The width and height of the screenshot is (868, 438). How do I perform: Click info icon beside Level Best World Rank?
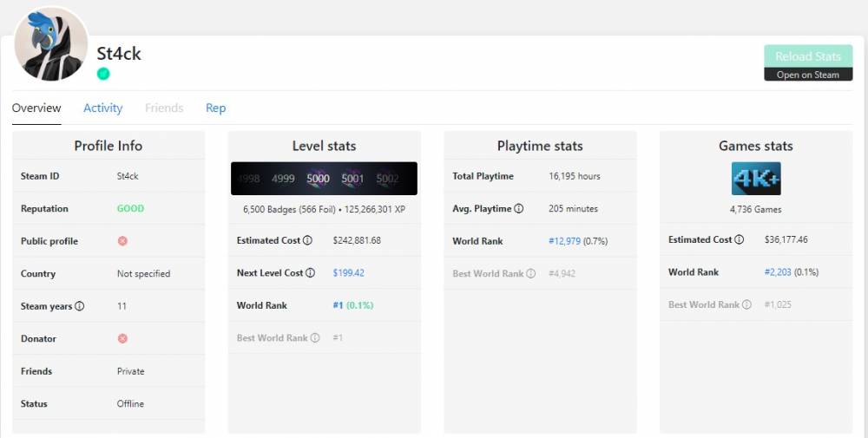[x=315, y=338]
